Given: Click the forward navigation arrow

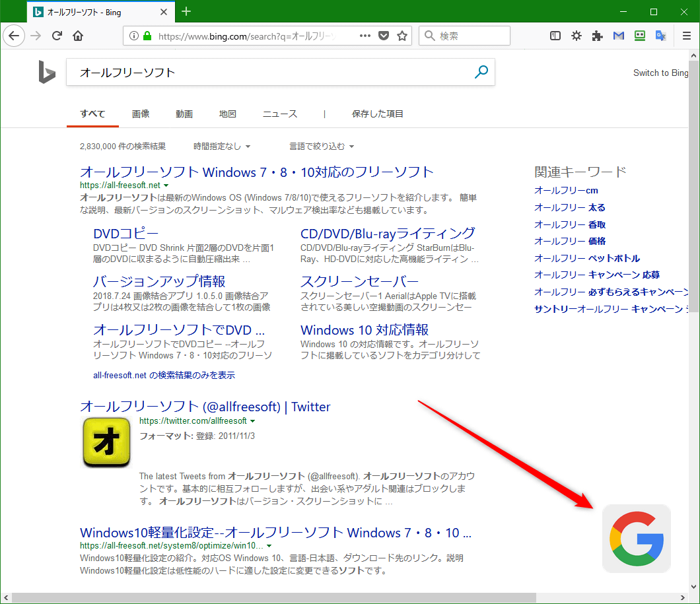Looking at the screenshot, I should pyautogui.click(x=36, y=36).
